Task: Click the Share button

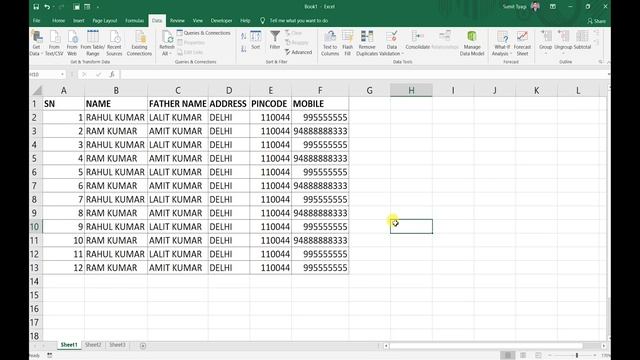Action: [x=596, y=21]
